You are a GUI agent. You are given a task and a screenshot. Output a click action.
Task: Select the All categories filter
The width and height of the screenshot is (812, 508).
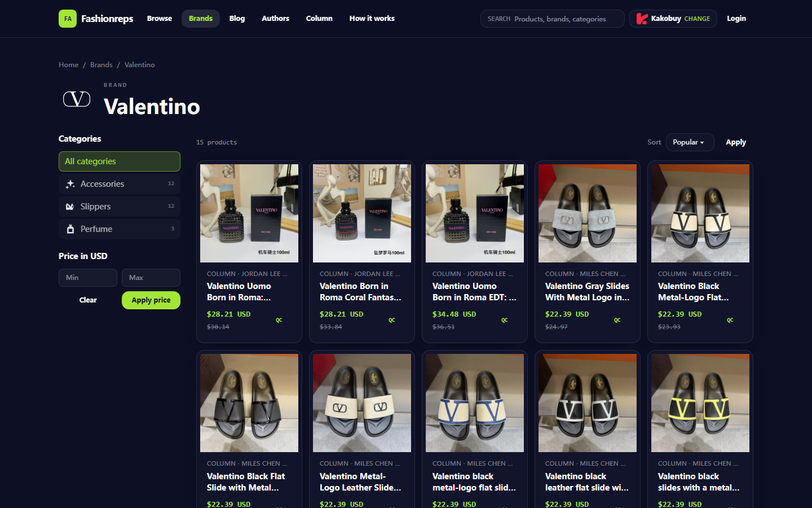120,161
